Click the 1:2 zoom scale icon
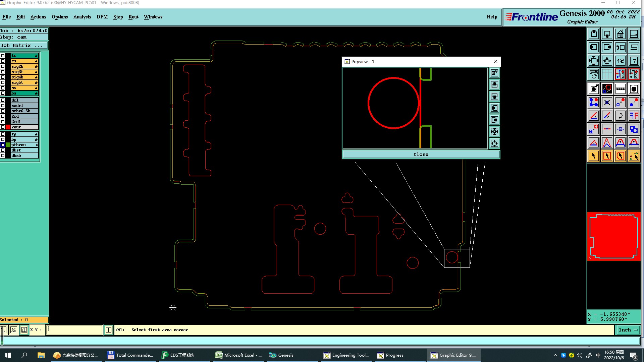Viewport: 644px width, 362px height. click(620, 61)
